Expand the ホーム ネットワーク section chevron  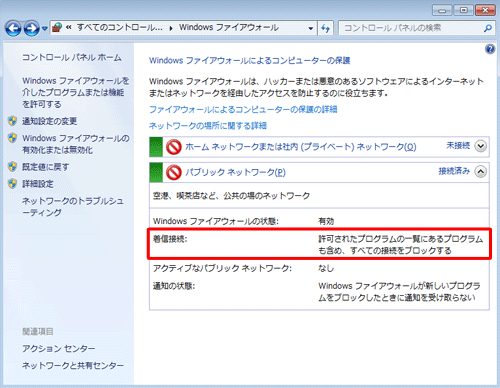click(x=481, y=146)
